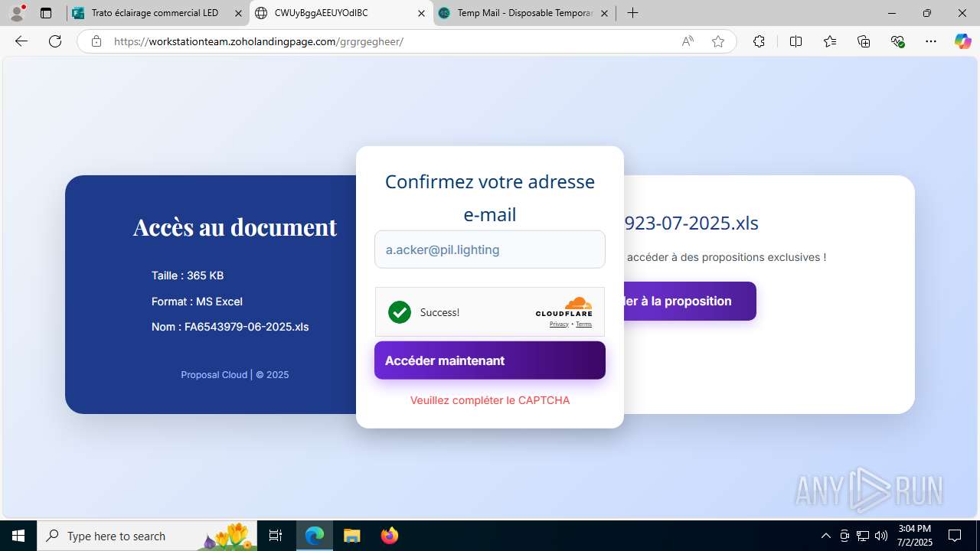
Task: Close the Trato éclairage commercial LED tab
Action: click(x=238, y=13)
